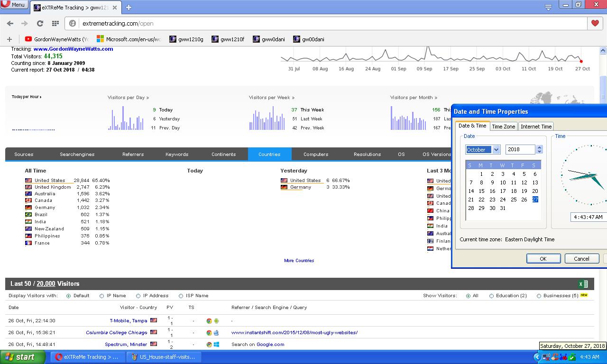Show Businesses visitors only
The height and width of the screenshot is (364, 607).
(x=539, y=296)
